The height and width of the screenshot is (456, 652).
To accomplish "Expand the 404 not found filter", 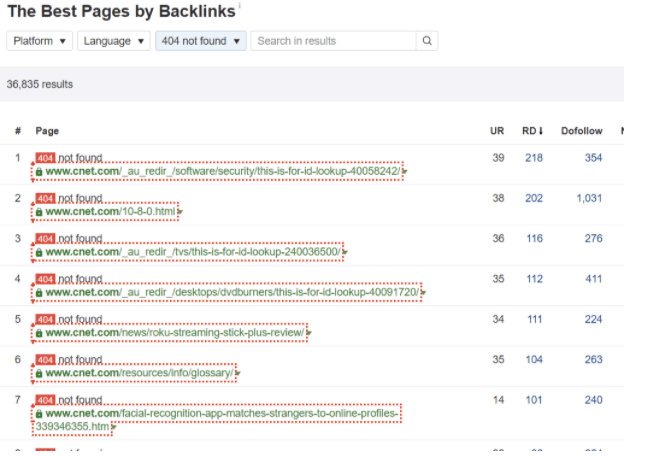I will [201, 41].
